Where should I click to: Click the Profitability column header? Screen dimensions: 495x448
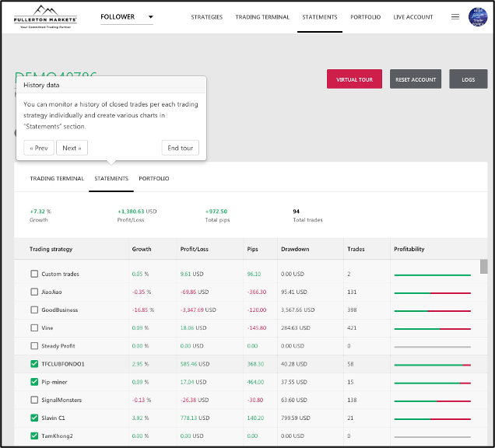coord(409,249)
